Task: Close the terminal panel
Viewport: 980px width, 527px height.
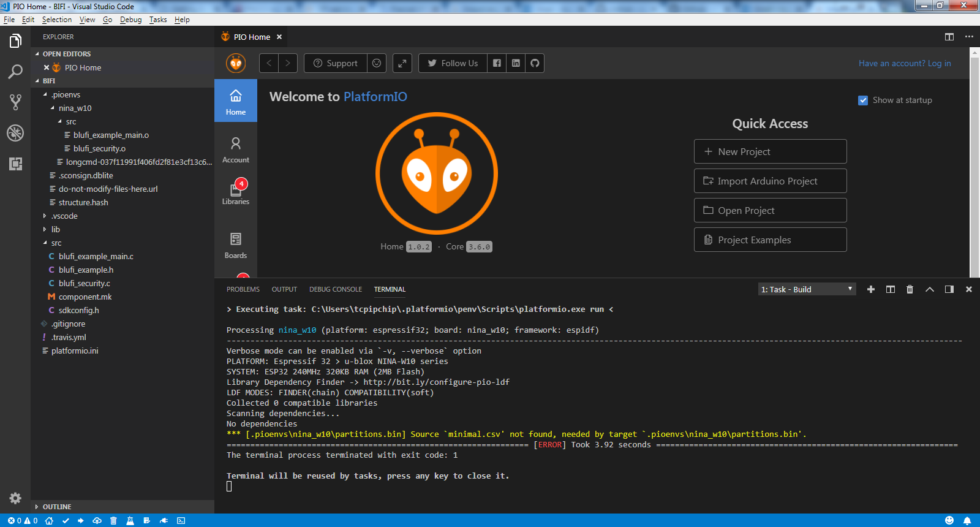Action: (969, 289)
